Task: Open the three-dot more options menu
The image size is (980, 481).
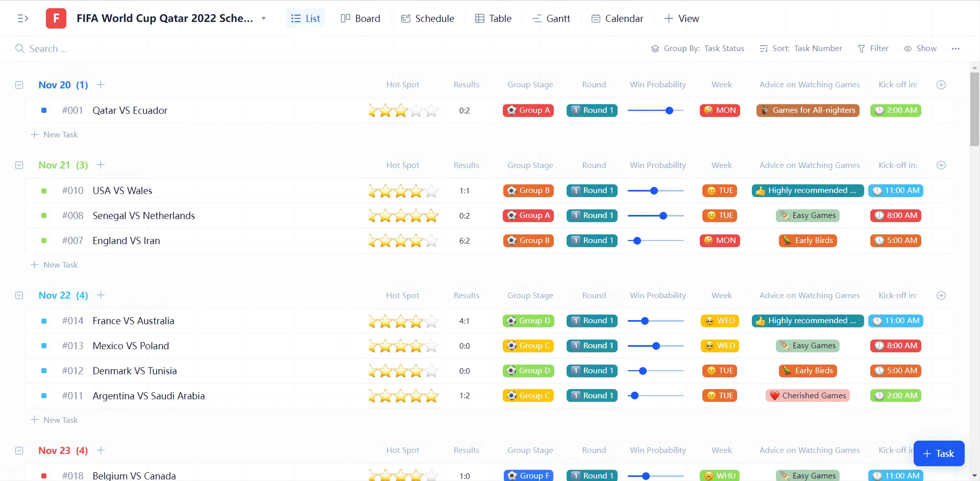Action: point(956,48)
